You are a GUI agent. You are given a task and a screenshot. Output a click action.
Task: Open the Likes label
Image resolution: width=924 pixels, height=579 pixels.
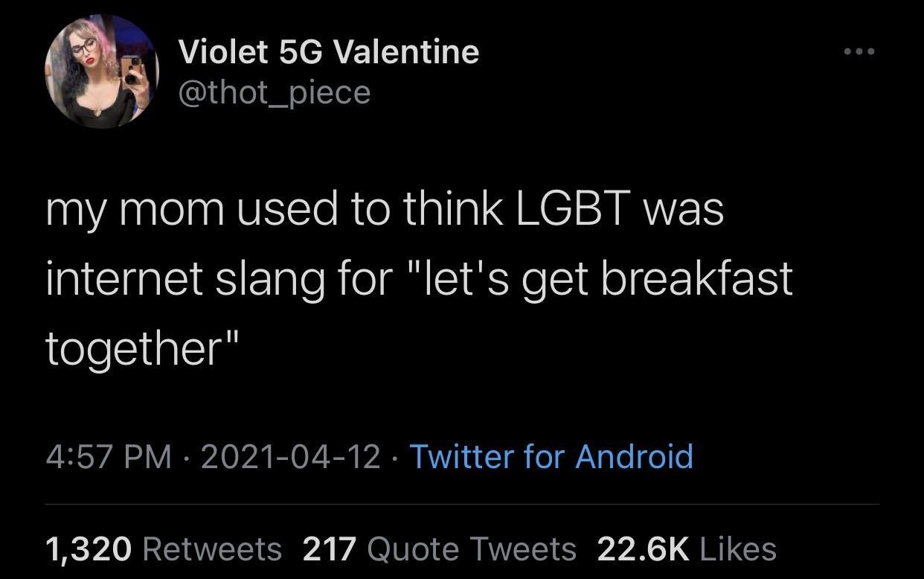click(739, 549)
